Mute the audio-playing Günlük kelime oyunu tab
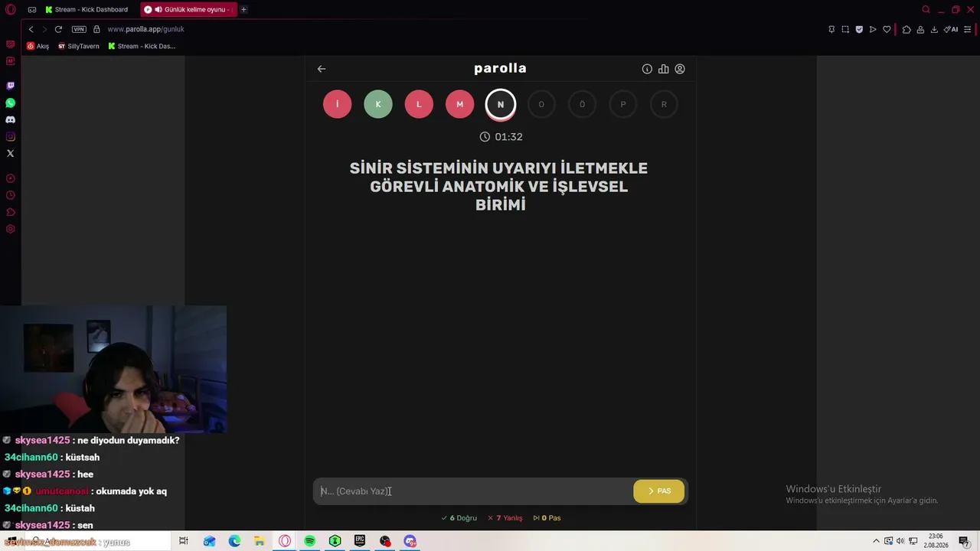The height and width of the screenshot is (551, 980). [x=158, y=10]
